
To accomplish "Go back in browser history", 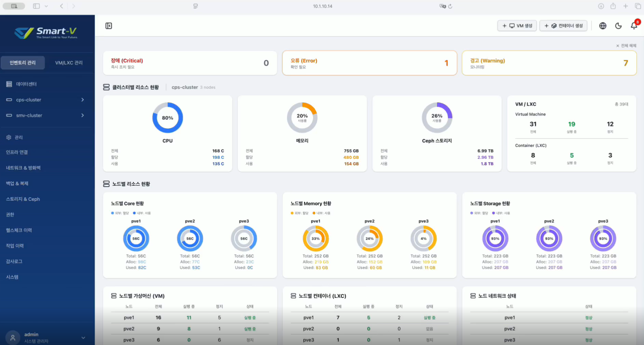I will pos(62,6).
